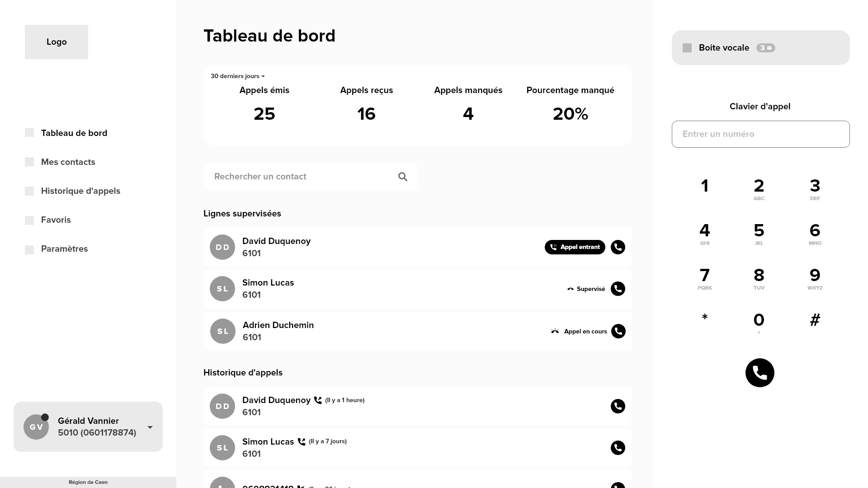Open Paramètres from the sidebar

coord(64,249)
